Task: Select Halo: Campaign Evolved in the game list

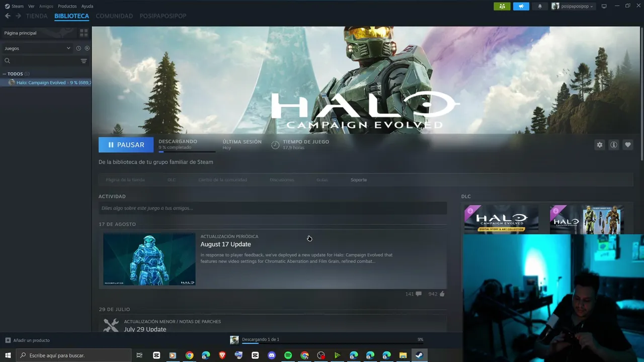Action: (46, 82)
